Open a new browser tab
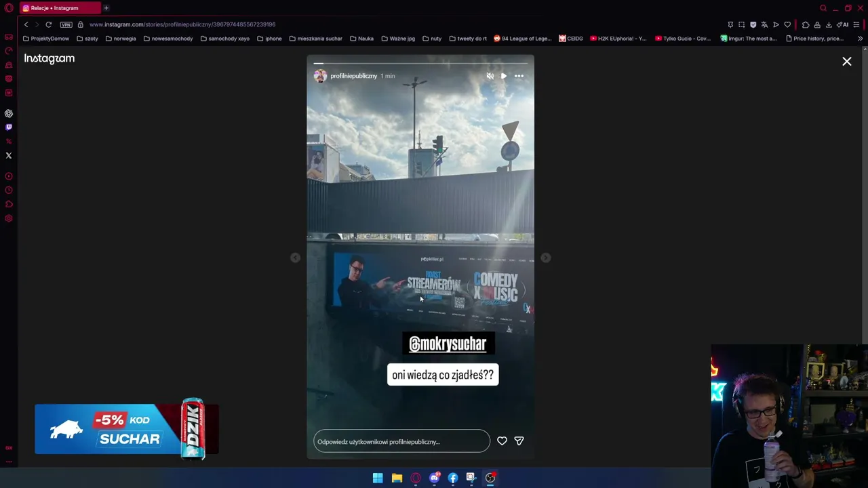The height and width of the screenshot is (488, 868). click(x=106, y=8)
